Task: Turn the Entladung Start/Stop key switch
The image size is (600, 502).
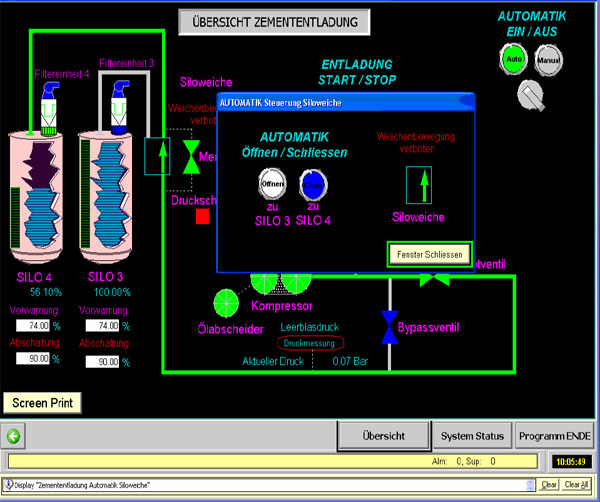Action: point(530,96)
